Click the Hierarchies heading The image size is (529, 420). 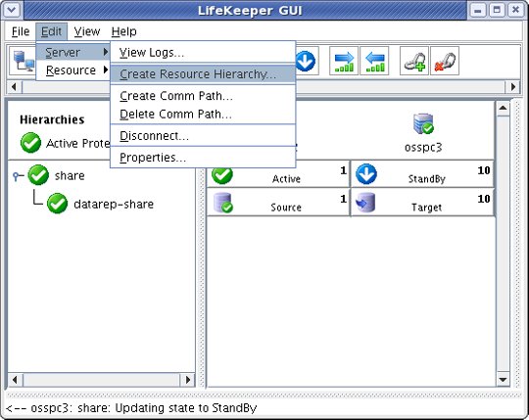[52, 119]
